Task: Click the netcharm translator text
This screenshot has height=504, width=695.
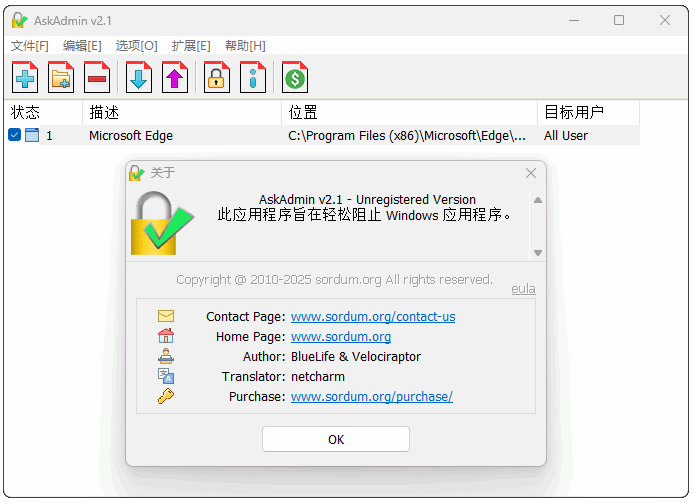Action: click(318, 376)
